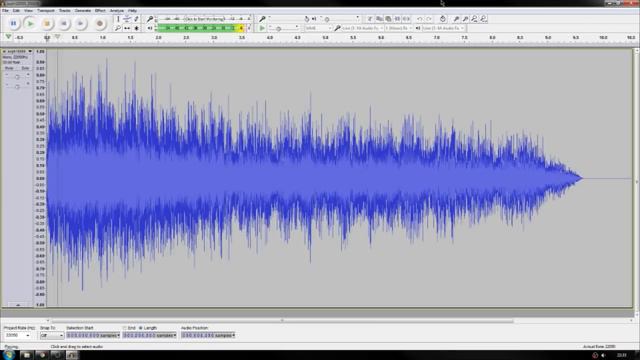The image size is (640, 360).
Task: Start playback with the green Play button
Action: pos(30,24)
